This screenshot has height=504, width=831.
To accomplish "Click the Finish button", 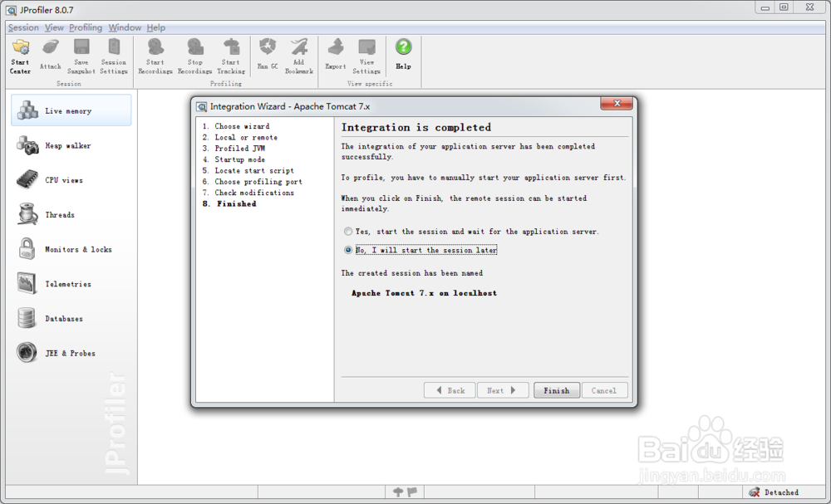I will pos(557,390).
